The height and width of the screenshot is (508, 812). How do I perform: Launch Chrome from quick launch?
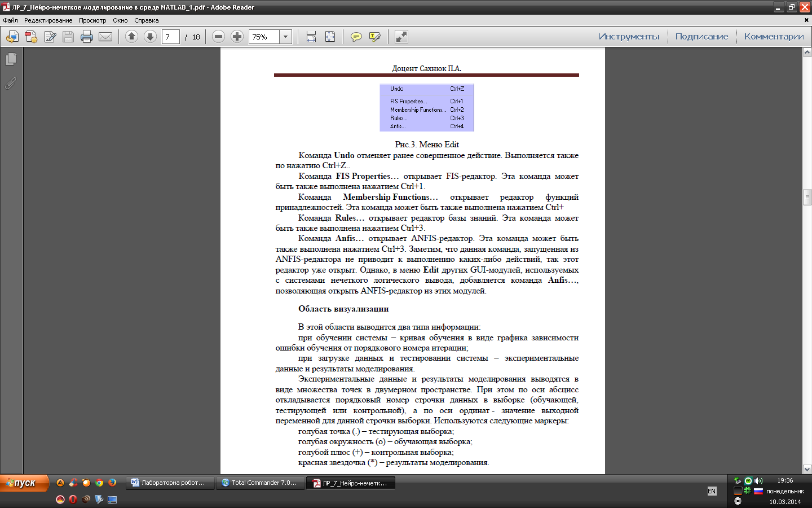99,483
